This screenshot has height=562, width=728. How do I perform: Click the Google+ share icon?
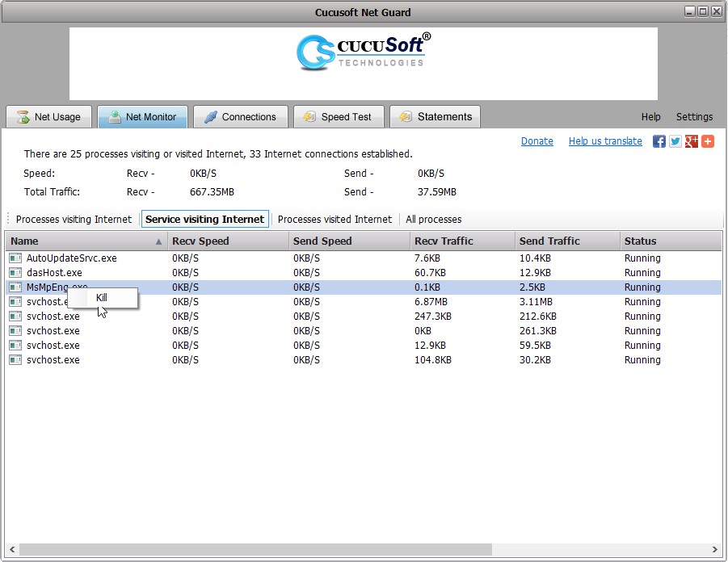click(x=692, y=141)
